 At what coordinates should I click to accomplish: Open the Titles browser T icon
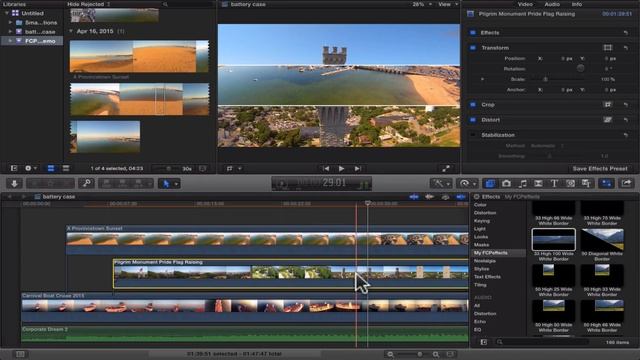(554, 184)
